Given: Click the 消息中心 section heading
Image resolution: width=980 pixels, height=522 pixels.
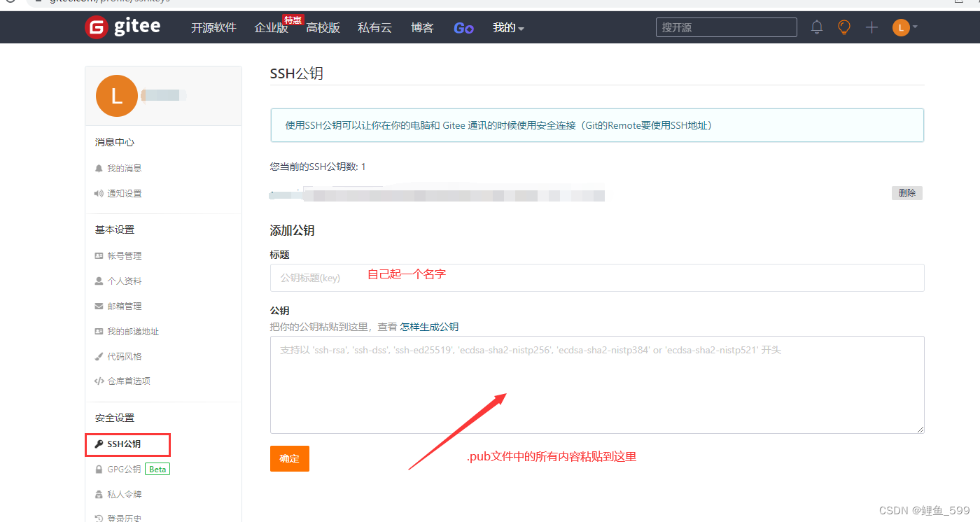Looking at the screenshot, I should 115,142.
